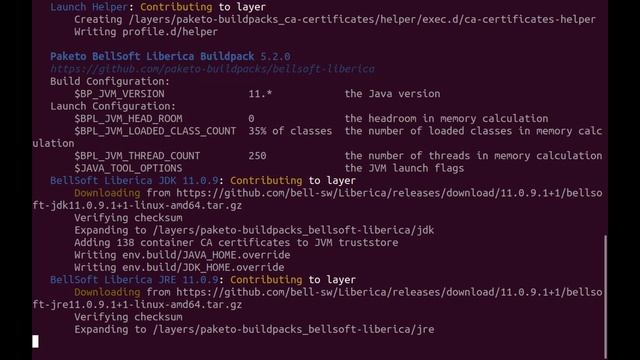Screen dimensions: 640x360
Task: Click 'Expanding to' jre path line
Action: point(254,329)
